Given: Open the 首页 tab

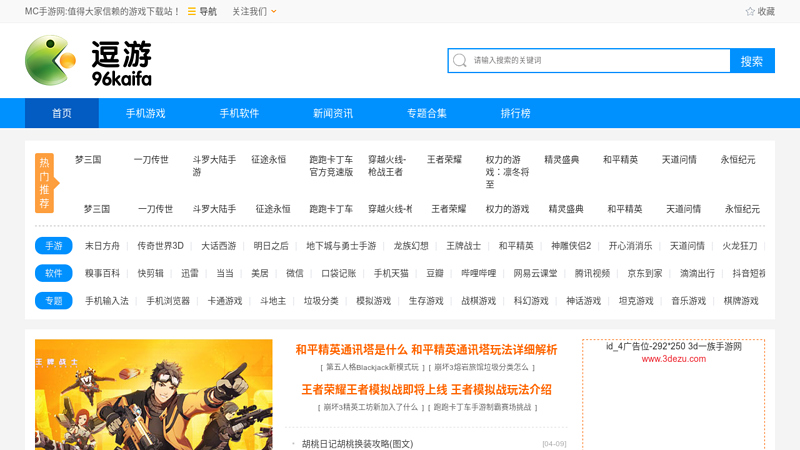Looking at the screenshot, I should [62, 113].
